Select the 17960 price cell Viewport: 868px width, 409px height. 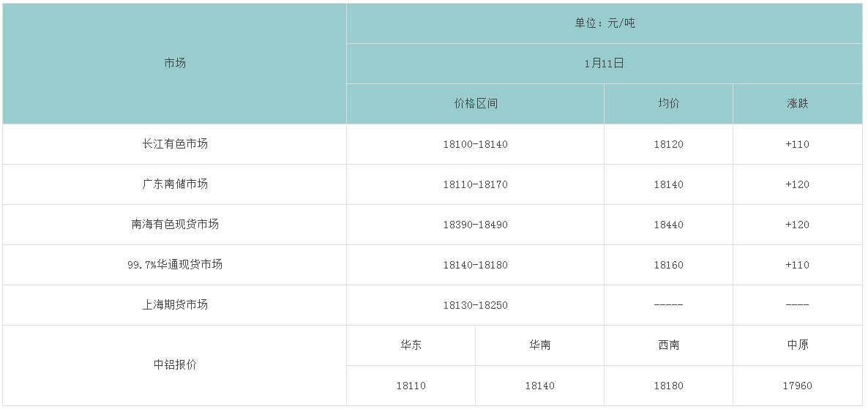click(797, 386)
